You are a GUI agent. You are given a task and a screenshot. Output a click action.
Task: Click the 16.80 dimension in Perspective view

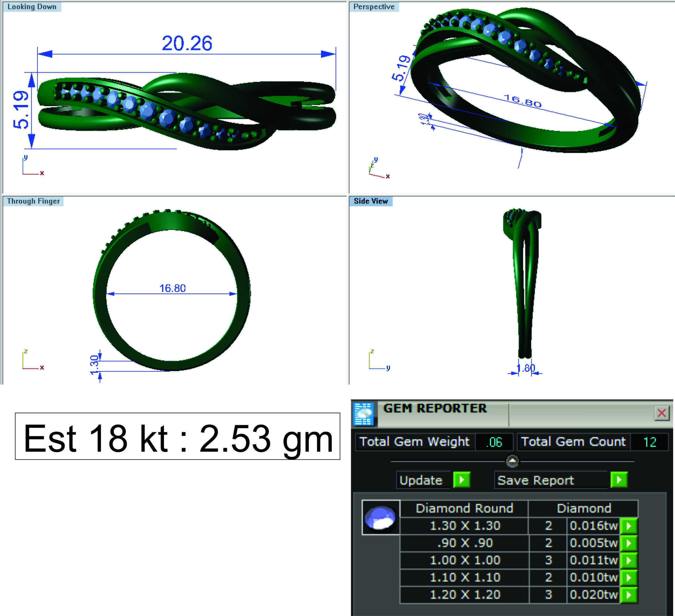click(523, 101)
